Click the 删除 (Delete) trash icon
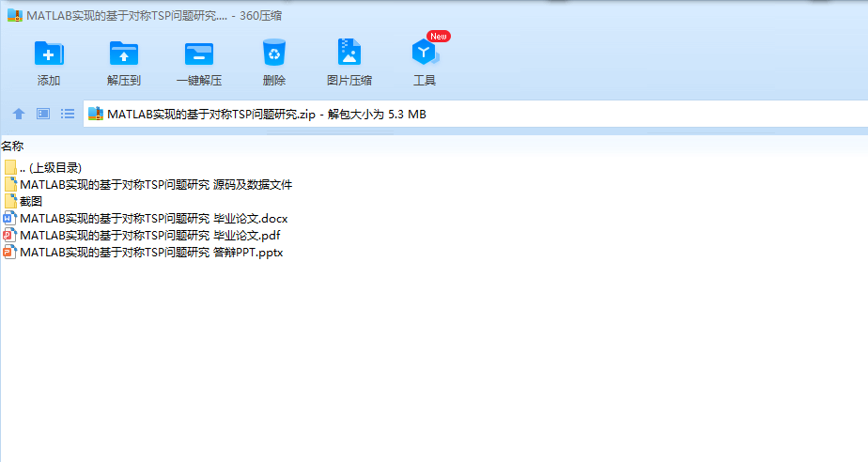 point(274,54)
